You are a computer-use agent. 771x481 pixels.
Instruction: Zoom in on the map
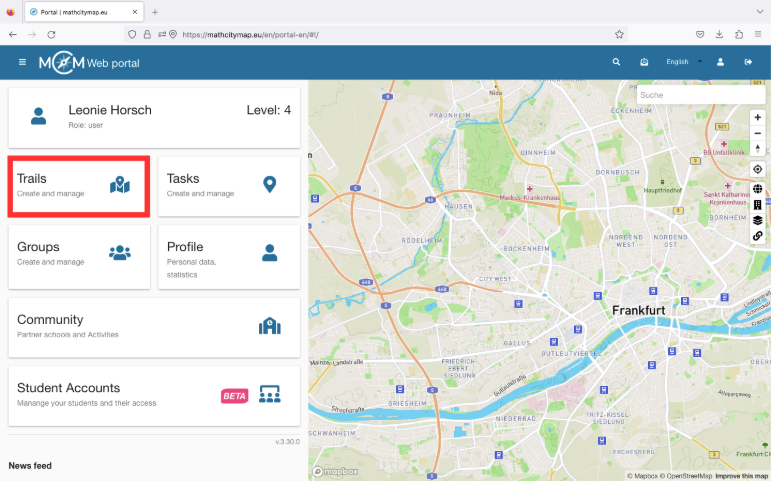tap(757, 117)
